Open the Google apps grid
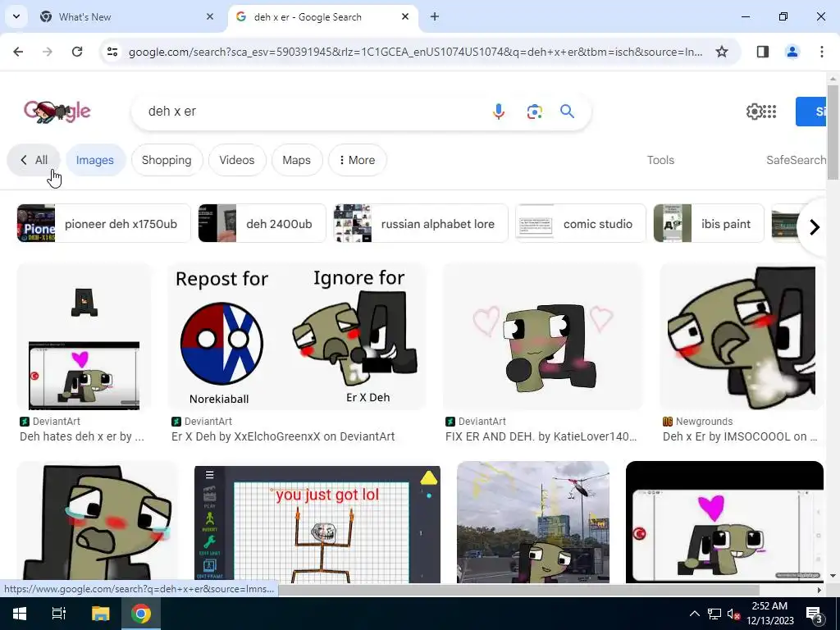This screenshot has height=630, width=840. pos(769,112)
